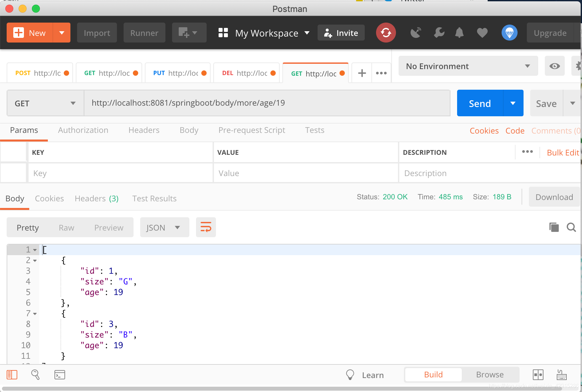Image resolution: width=582 pixels, height=392 pixels.
Task: Click the Import button
Action: (97, 33)
